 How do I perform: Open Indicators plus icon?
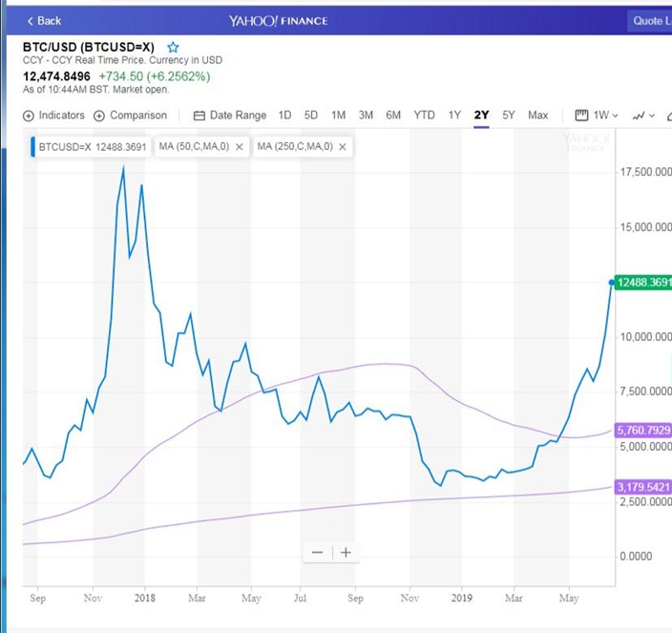point(29,116)
